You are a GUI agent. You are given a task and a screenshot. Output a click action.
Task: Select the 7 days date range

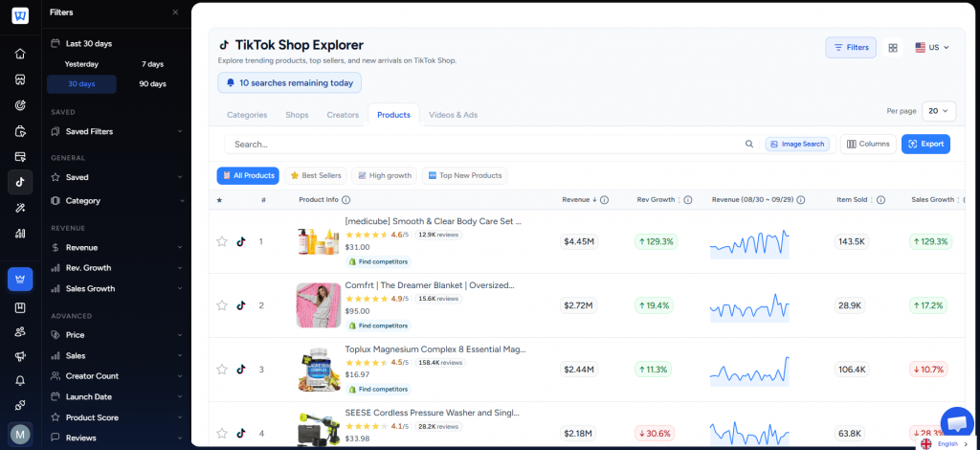coord(152,64)
